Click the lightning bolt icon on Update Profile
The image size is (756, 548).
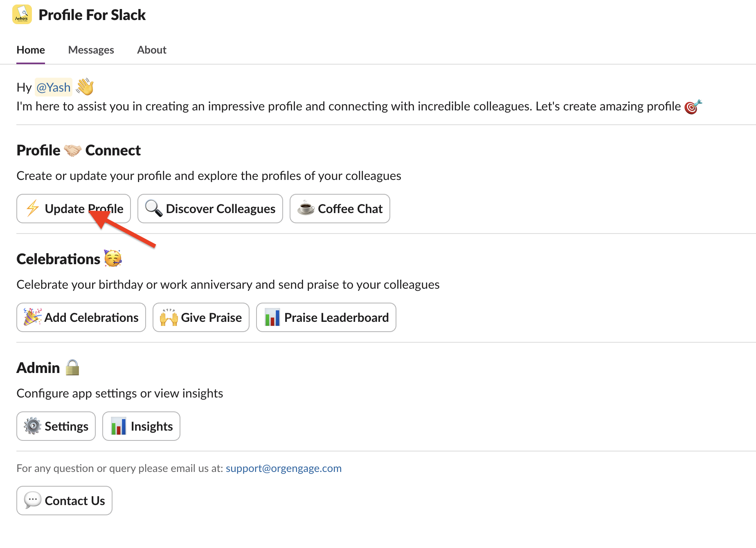tap(33, 208)
